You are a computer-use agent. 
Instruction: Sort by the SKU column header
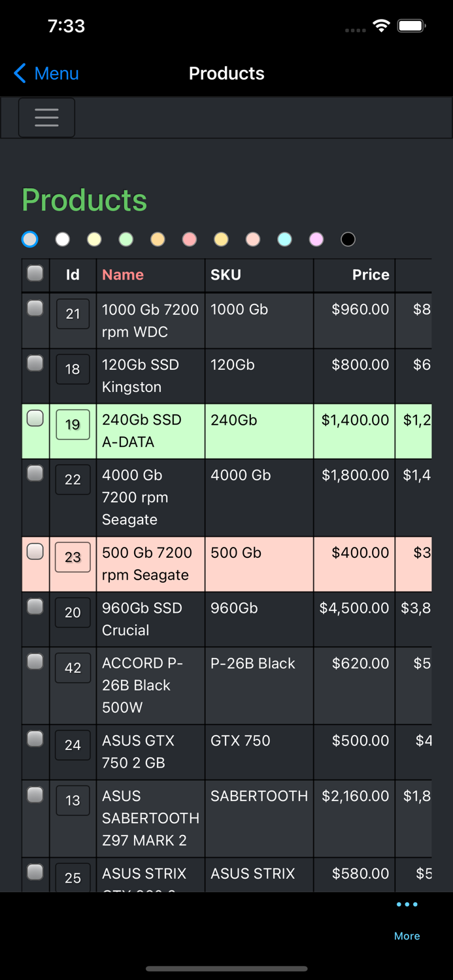226,274
